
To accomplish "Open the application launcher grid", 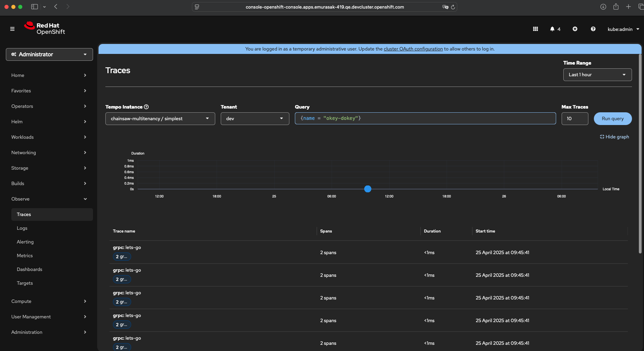I will (535, 29).
